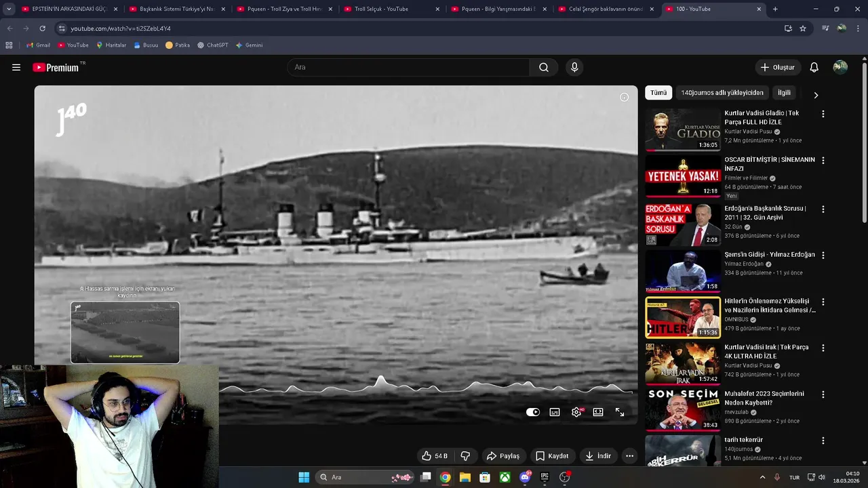
Task: Select the 140journos adlı yükleyiciden chip
Action: pyautogui.click(x=722, y=93)
